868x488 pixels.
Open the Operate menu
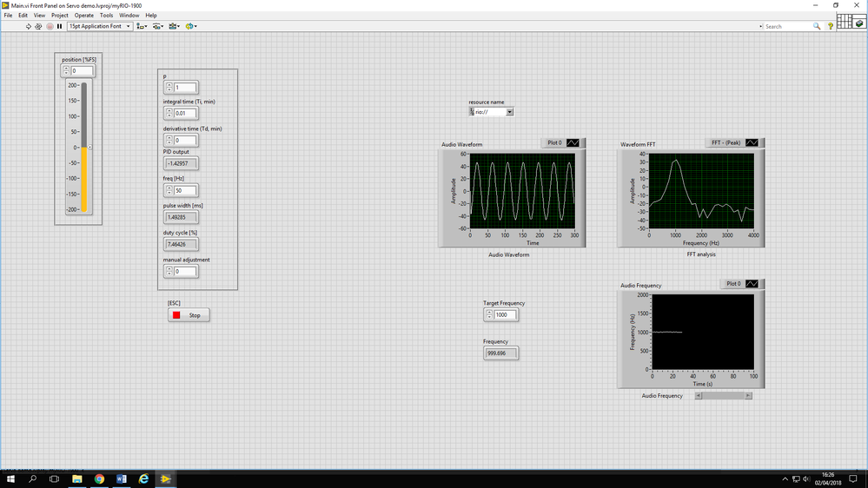(x=84, y=16)
